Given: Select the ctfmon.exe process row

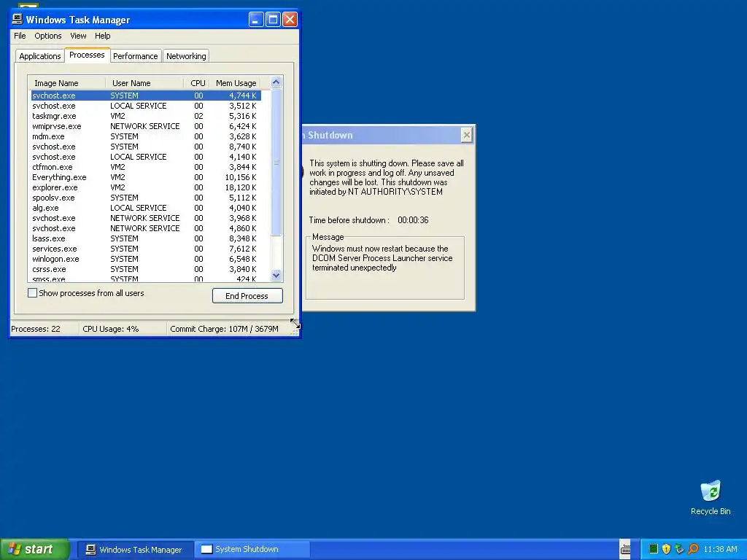Looking at the screenshot, I should pos(146,167).
